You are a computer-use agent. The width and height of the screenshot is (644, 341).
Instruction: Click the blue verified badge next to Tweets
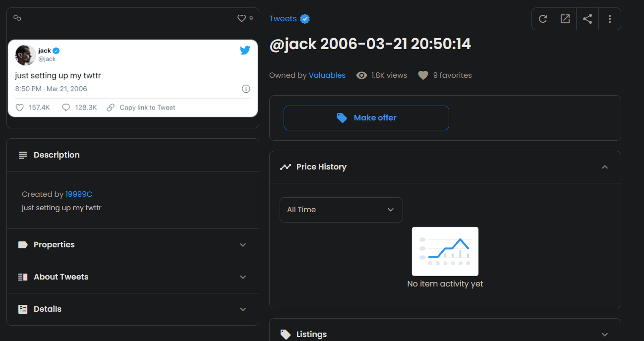click(305, 19)
